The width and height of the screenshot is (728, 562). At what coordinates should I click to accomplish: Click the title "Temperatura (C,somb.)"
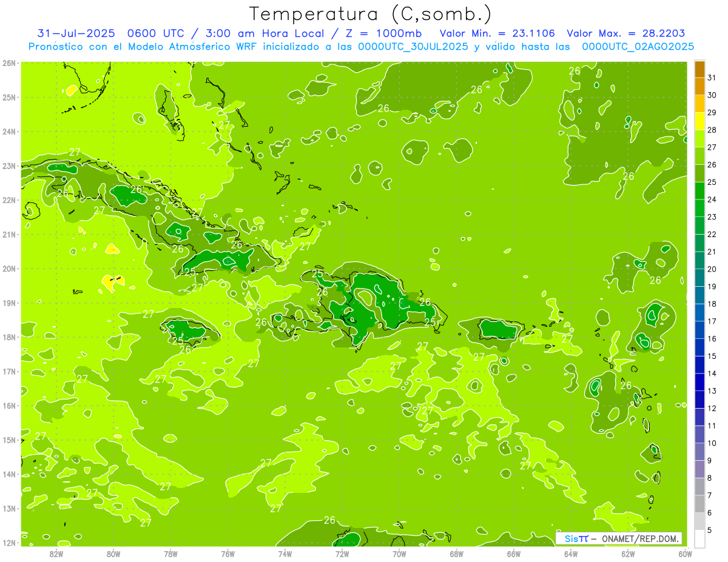pos(371,14)
